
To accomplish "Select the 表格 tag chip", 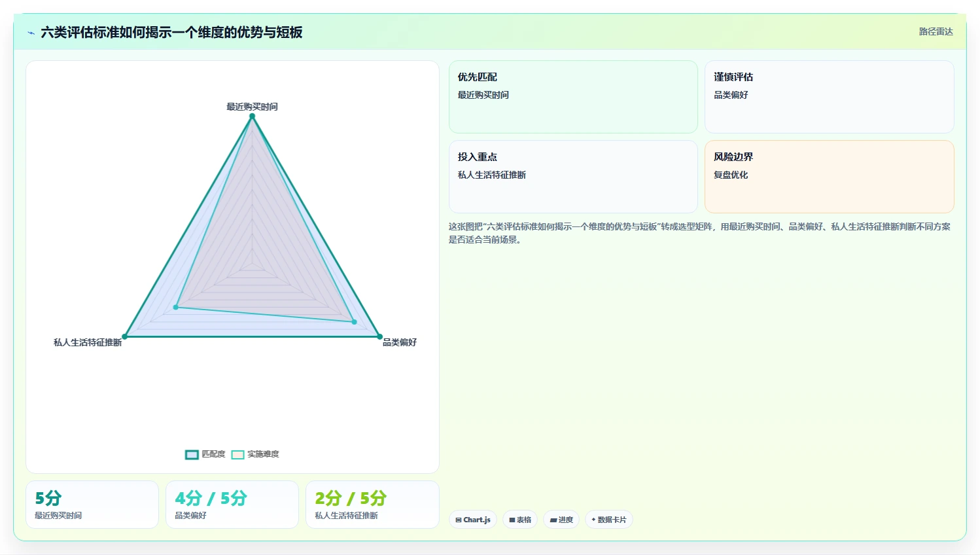I will pos(520,520).
